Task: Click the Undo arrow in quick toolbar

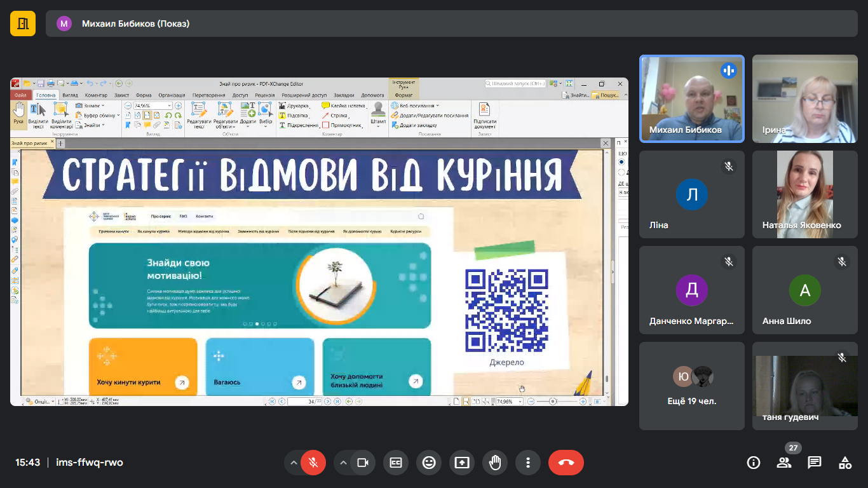Action: click(x=90, y=83)
